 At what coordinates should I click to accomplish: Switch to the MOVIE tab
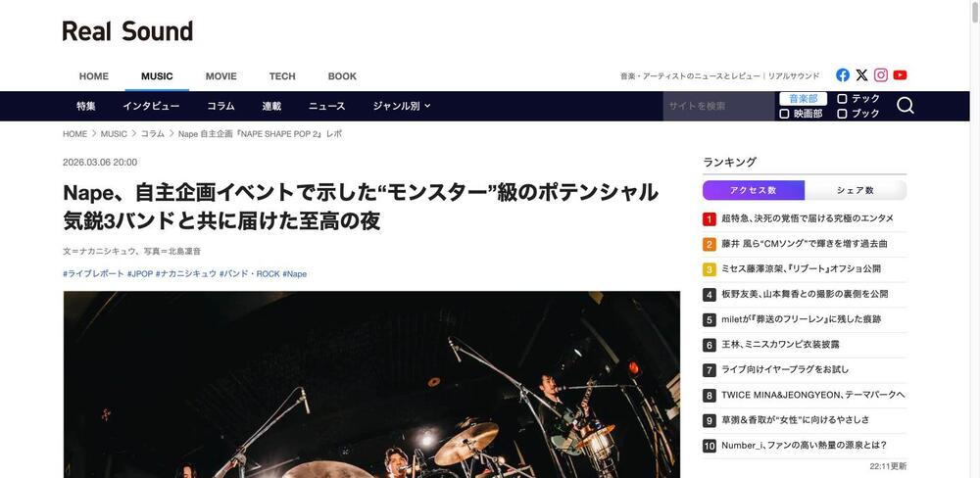point(221,76)
